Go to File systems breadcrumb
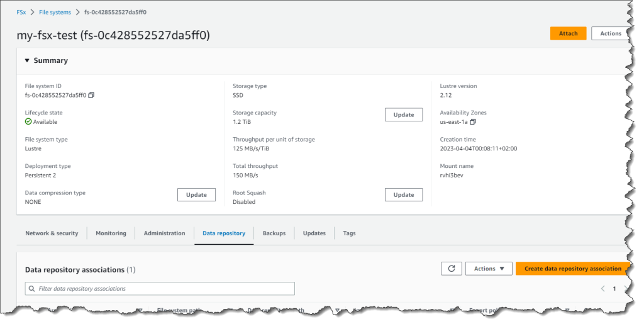The height and width of the screenshot is (324, 644). pos(55,13)
